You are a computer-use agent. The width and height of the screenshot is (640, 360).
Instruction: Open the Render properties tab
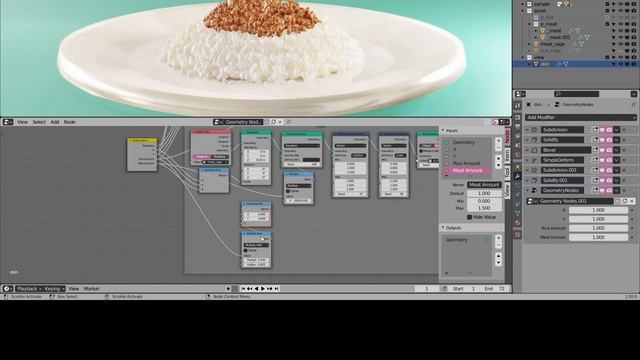518,117
